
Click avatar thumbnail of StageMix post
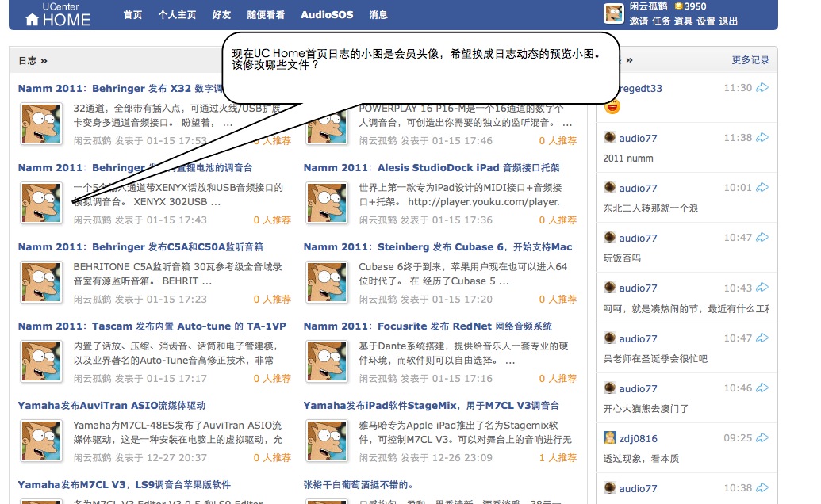327,441
